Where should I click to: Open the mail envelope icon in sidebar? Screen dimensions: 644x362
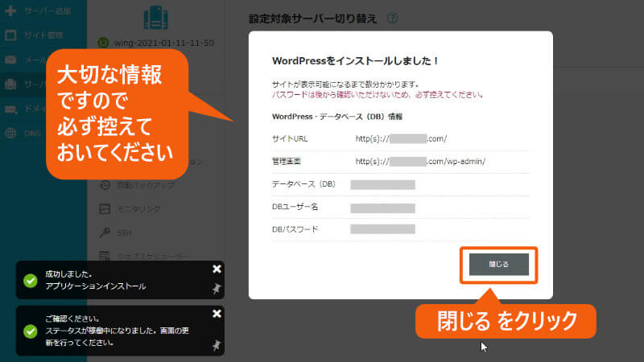(x=10, y=60)
